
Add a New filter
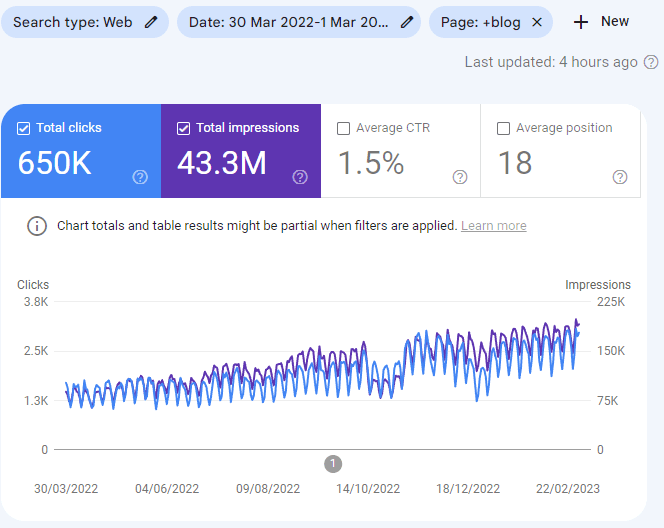coord(602,22)
